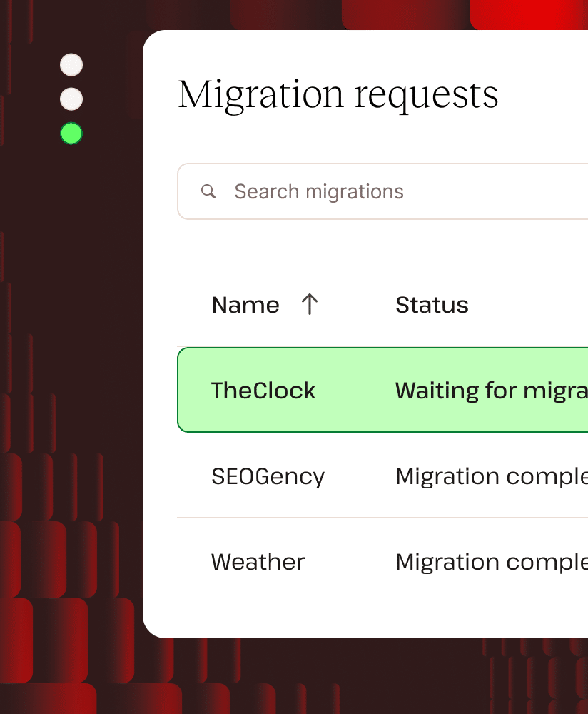Click the Status column header
588x714 pixels.
[432, 304]
